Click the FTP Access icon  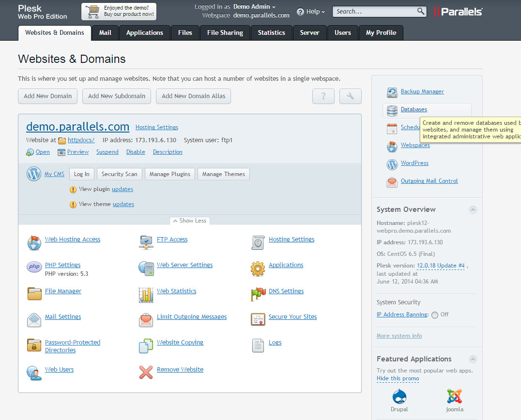(x=146, y=243)
